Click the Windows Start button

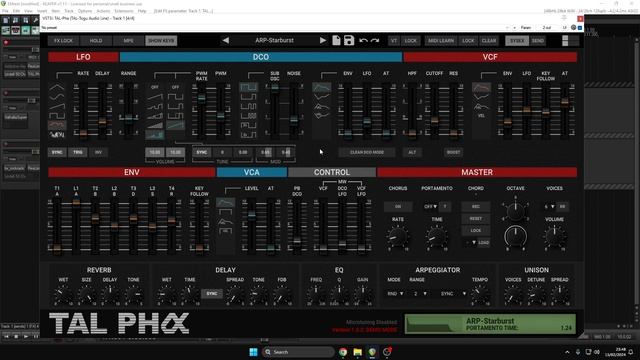pyautogui.click(x=253, y=352)
